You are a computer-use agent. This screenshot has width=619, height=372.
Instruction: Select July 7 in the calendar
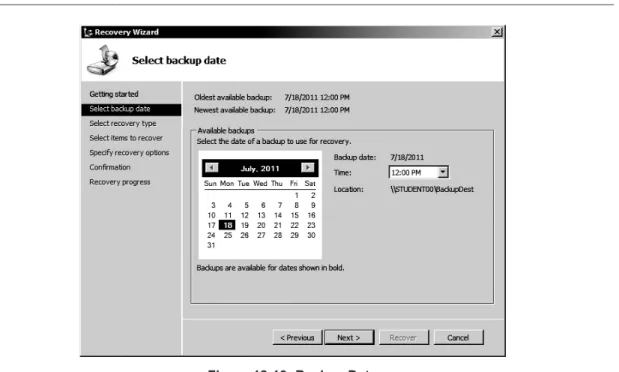(279, 205)
